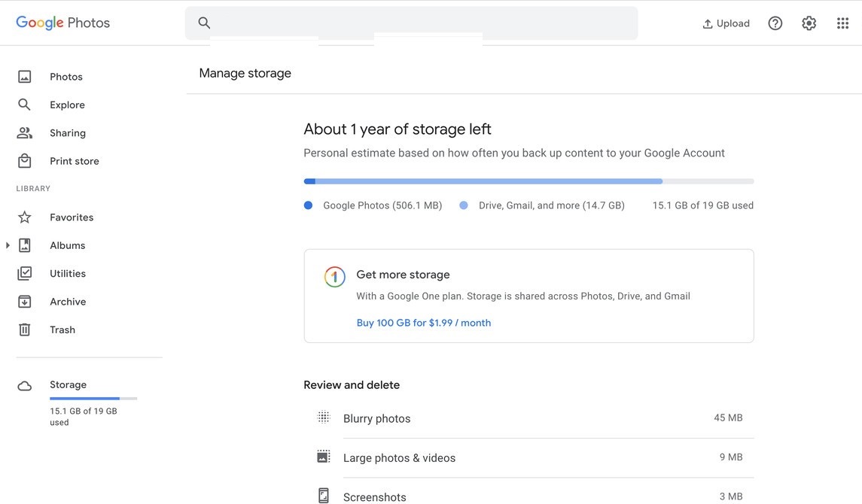Click the Trash bin icon

25,329
